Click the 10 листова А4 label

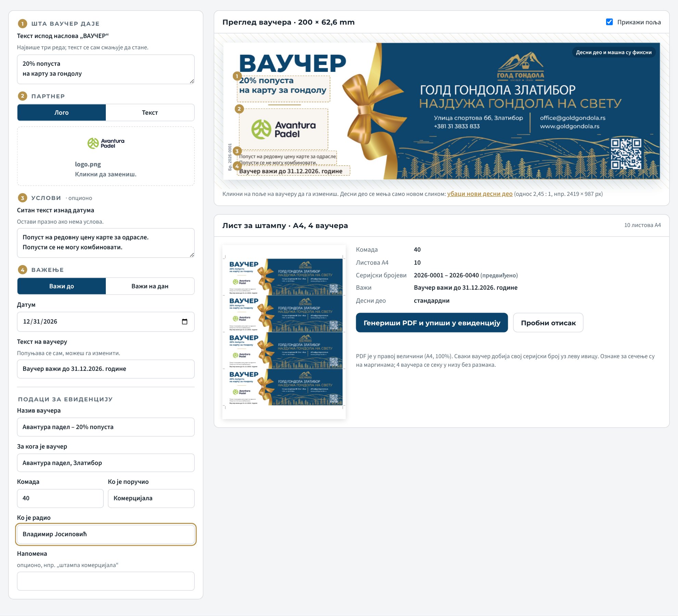tap(642, 225)
